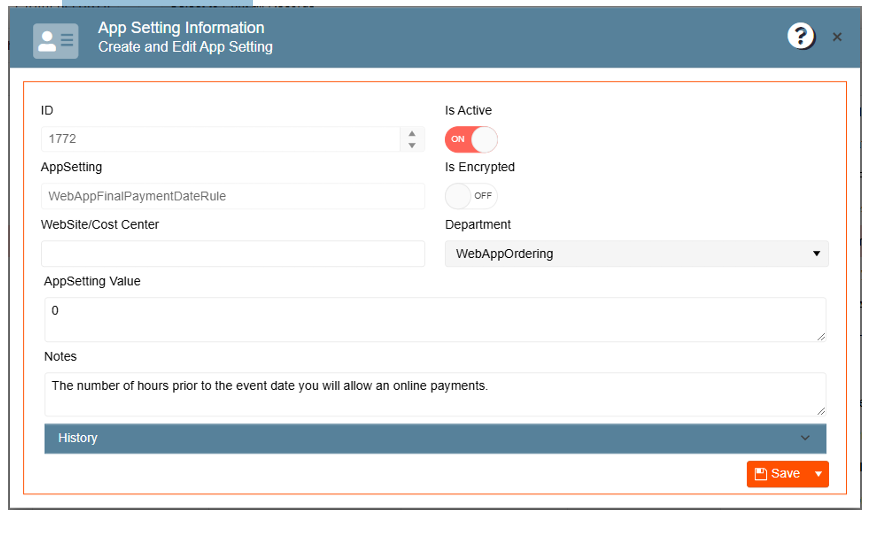This screenshot has height=545, width=869.
Task: Click the contact card icon in header
Action: 55,40
